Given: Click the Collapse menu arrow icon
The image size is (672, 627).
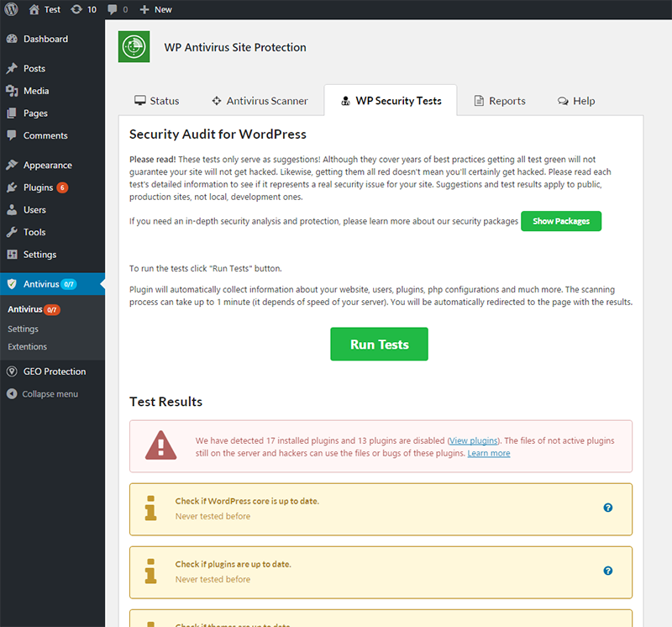Looking at the screenshot, I should point(12,393).
